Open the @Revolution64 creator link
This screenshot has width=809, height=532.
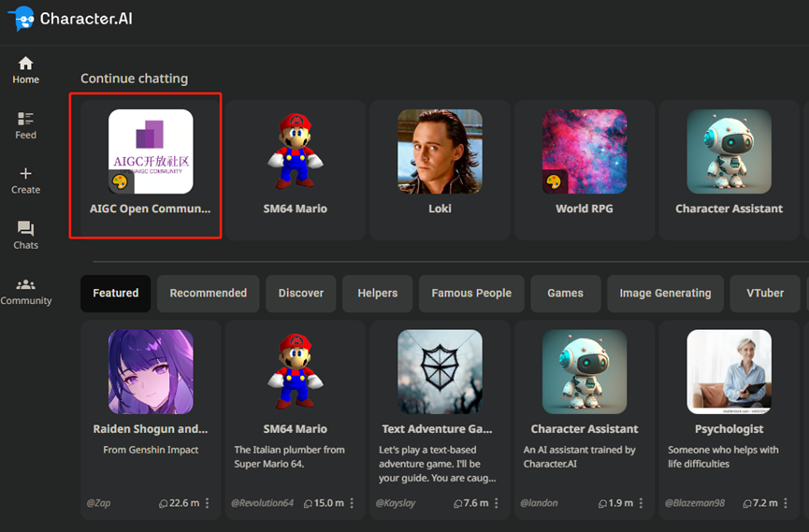tap(262, 503)
